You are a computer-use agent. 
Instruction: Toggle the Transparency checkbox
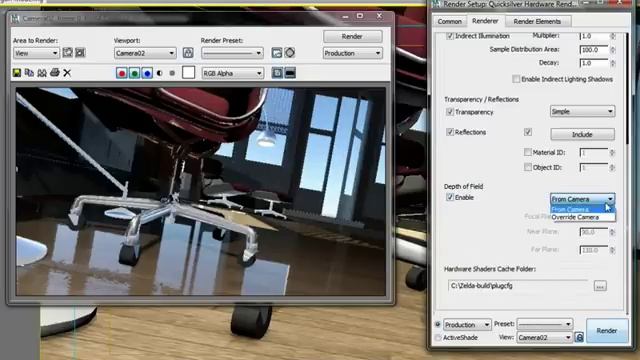pyautogui.click(x=450, y=111)
